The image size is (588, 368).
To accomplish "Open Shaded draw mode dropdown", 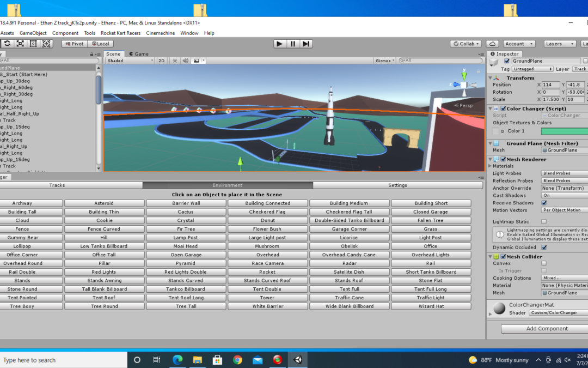I will [130, 61].
